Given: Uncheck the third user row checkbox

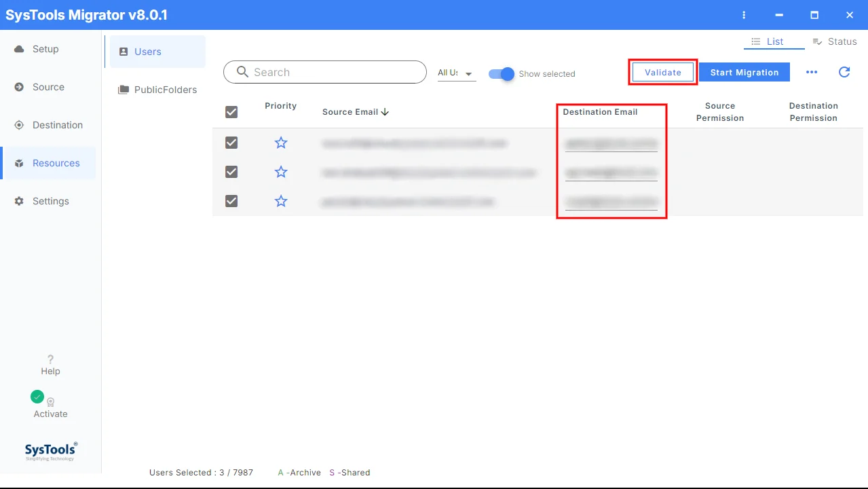Looking at the screenshot, I should click(231, 201).
